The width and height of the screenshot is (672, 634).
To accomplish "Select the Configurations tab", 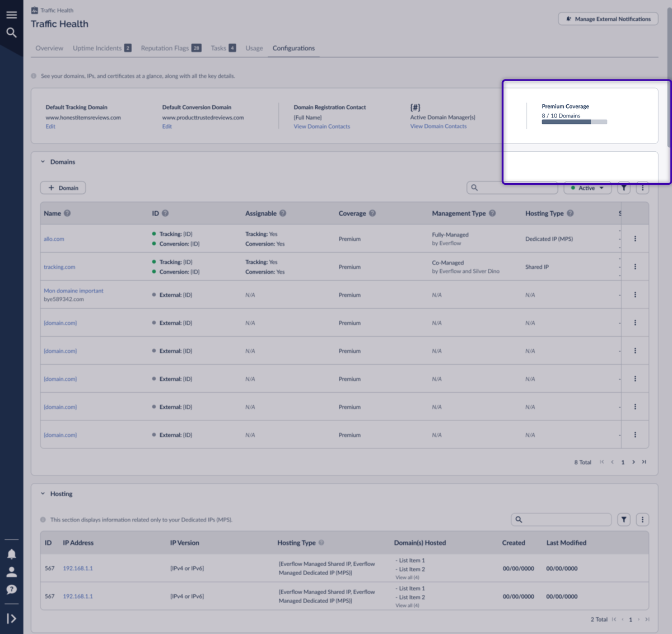I will pyautogui.click(x=293, y=48).
